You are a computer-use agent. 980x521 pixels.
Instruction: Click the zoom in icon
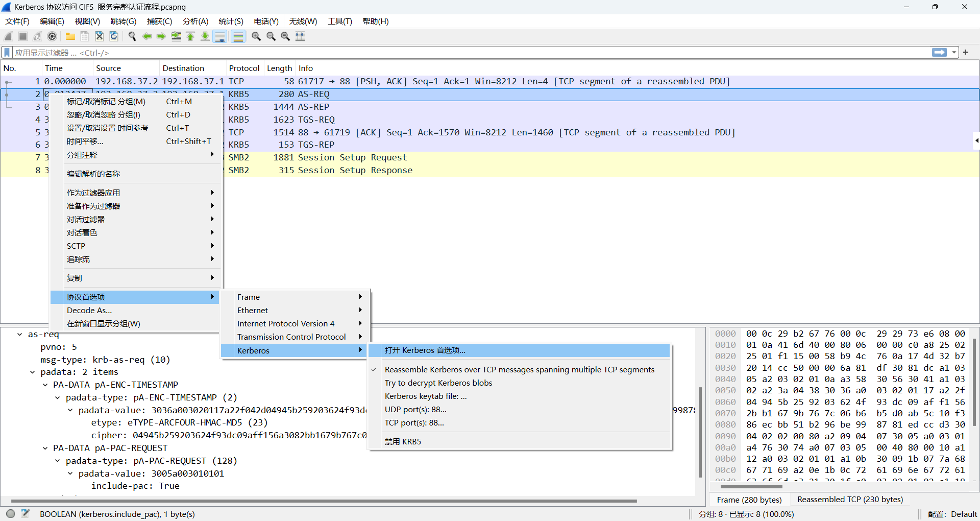(256, 36)
